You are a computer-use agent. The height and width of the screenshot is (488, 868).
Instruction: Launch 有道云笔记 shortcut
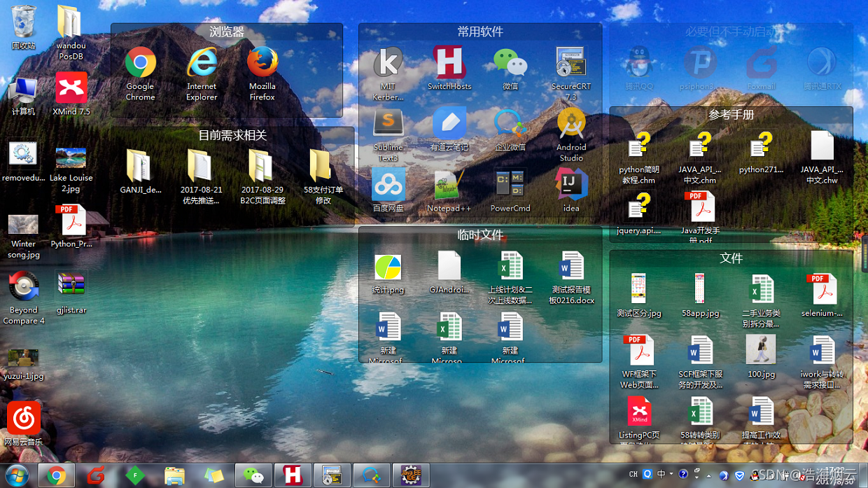click(449, 123)
